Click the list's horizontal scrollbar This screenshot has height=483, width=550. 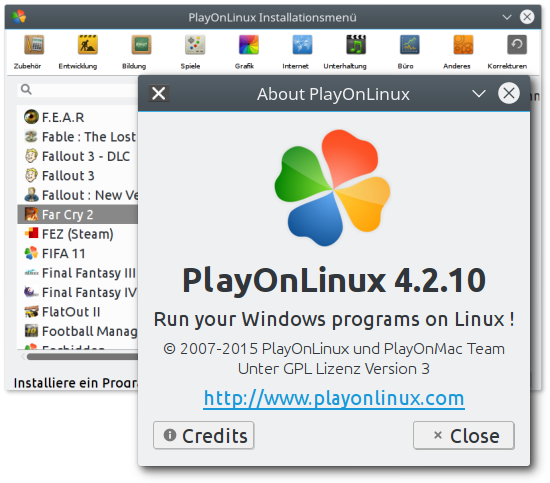pos(82,357)
